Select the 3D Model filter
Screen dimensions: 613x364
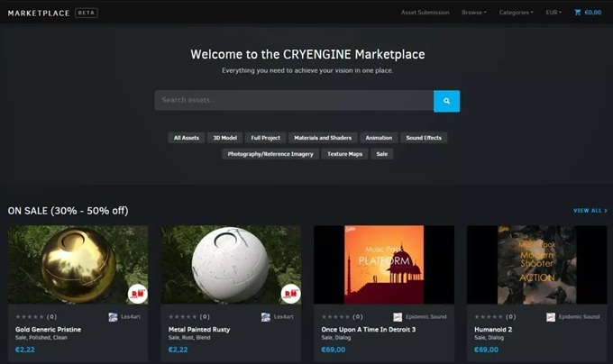click(224, 138)
